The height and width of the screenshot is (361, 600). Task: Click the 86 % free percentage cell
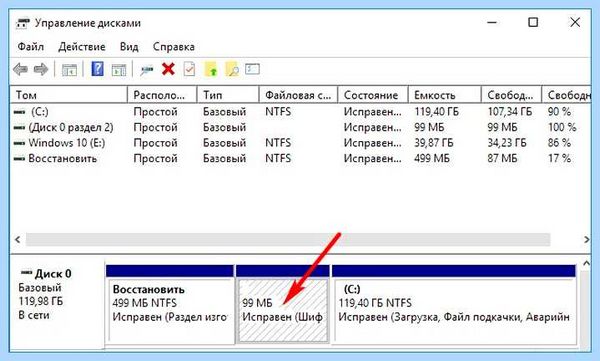point(559,143)
